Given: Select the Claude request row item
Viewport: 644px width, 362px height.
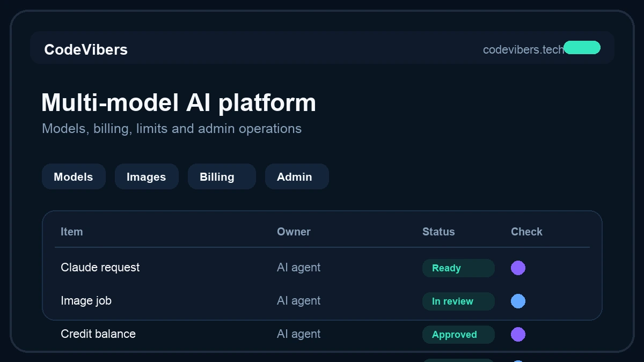Looking at the screenshot, I should 100,267.
